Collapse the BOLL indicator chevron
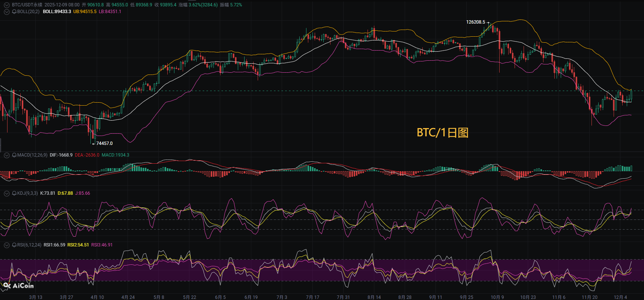Viewport: 644px width, 300px height. click(6, 12)
